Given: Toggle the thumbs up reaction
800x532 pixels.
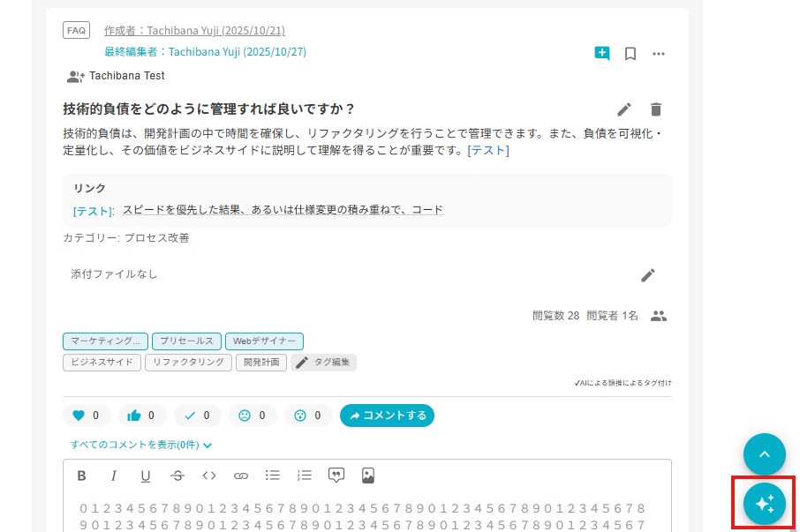Looking at the screenshot, I should tap(142, 416).
